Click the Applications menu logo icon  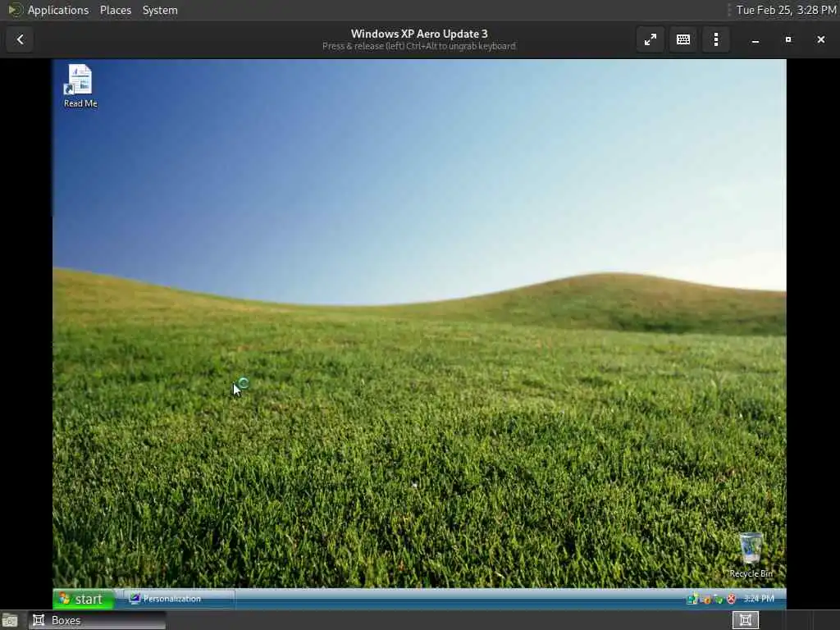[15, 10]
